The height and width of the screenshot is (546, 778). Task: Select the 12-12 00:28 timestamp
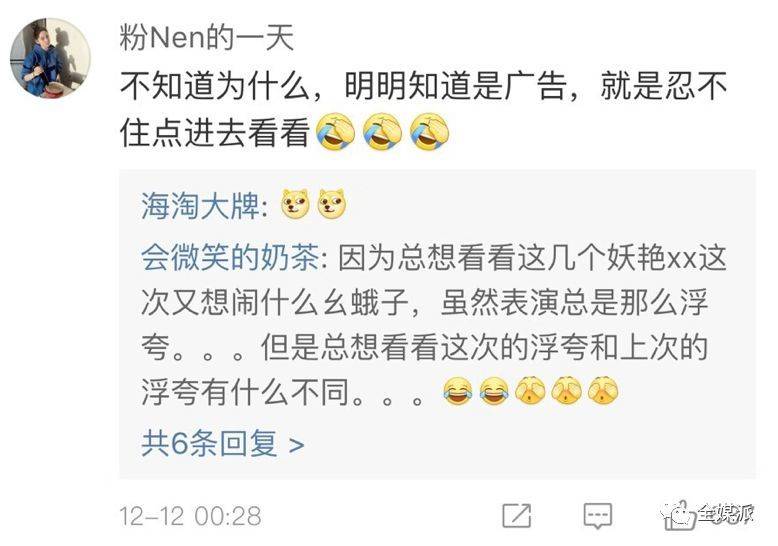191,516
